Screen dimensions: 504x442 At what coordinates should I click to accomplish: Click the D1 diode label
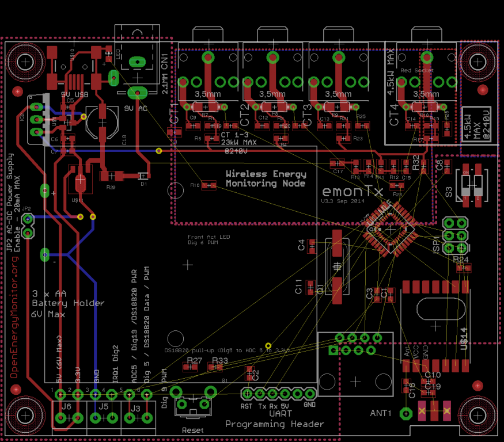[143, 184]
